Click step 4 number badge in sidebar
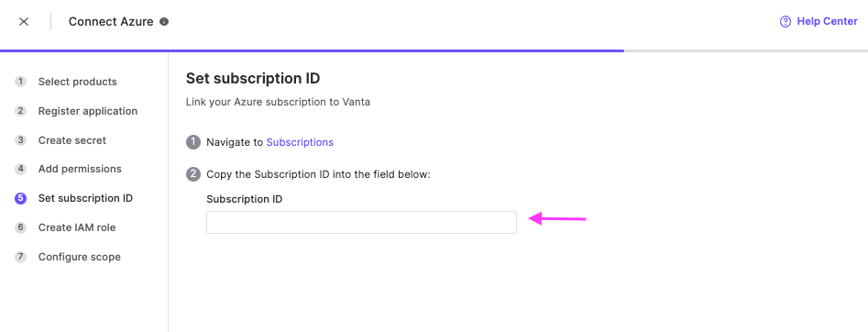Viewport: 868px width, 332px height. pyautogui.click(x=20, y=169)
